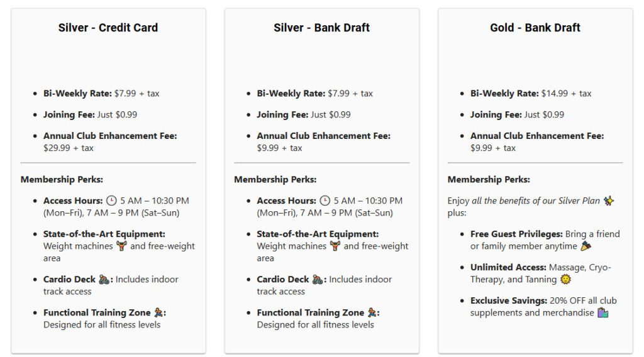Click Exclusive Savings text in the Gold card
Image resolution: width=644 pixels, height=357 pixels.
click(508, 301)
